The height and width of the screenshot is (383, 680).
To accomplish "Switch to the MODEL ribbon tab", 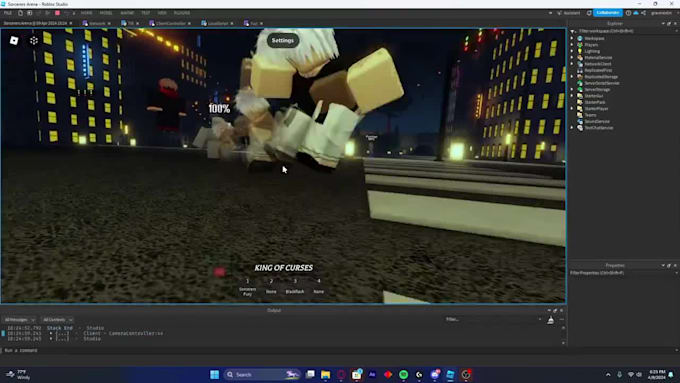I will tap(106, 13).
